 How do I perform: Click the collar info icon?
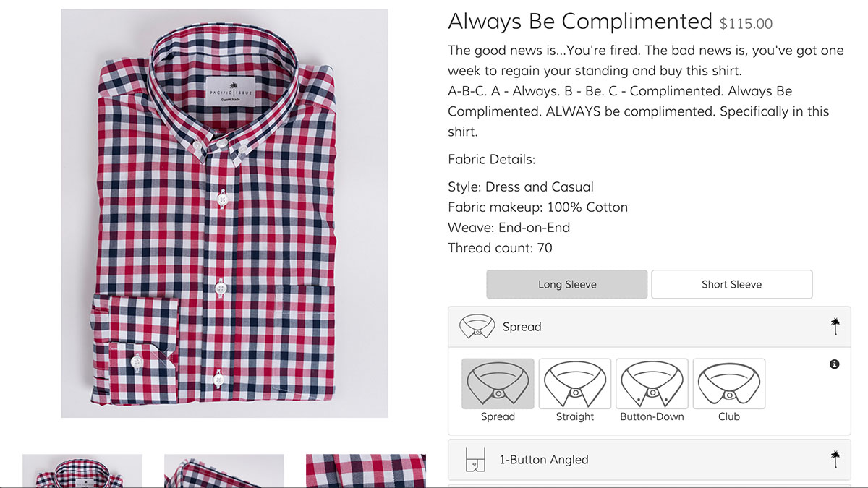click(x=834, y=364)
